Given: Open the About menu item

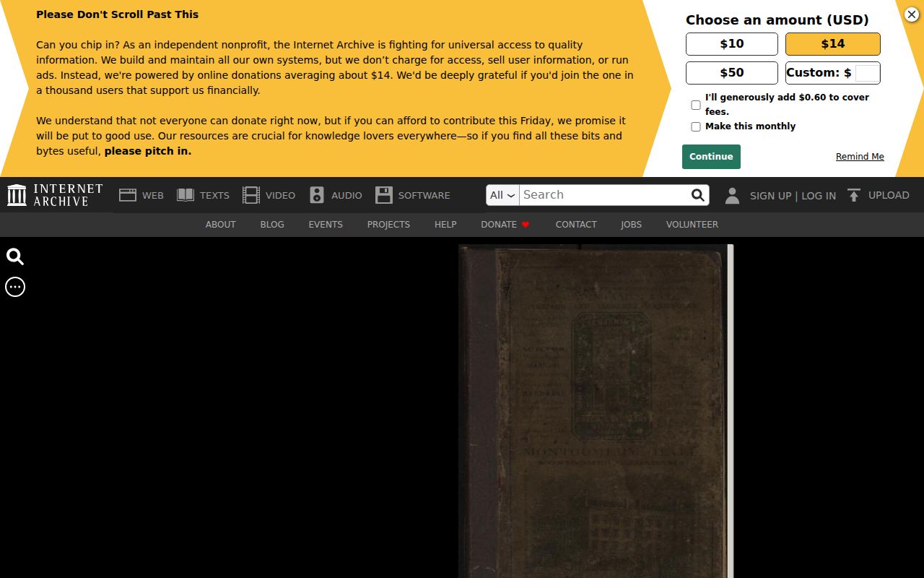Looking at the screenshot, I should 221,225.
